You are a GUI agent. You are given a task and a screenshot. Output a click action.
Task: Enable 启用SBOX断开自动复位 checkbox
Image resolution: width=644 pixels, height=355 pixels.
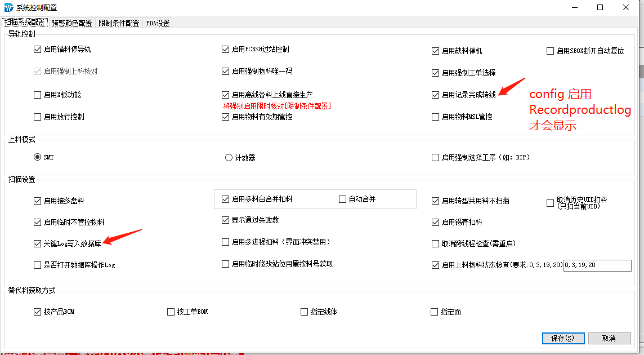551,51
